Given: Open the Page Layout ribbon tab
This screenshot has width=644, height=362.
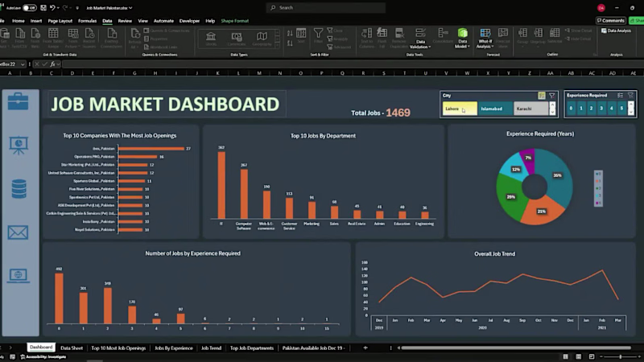Looking at the screenshot, I should tap(60, 21).
